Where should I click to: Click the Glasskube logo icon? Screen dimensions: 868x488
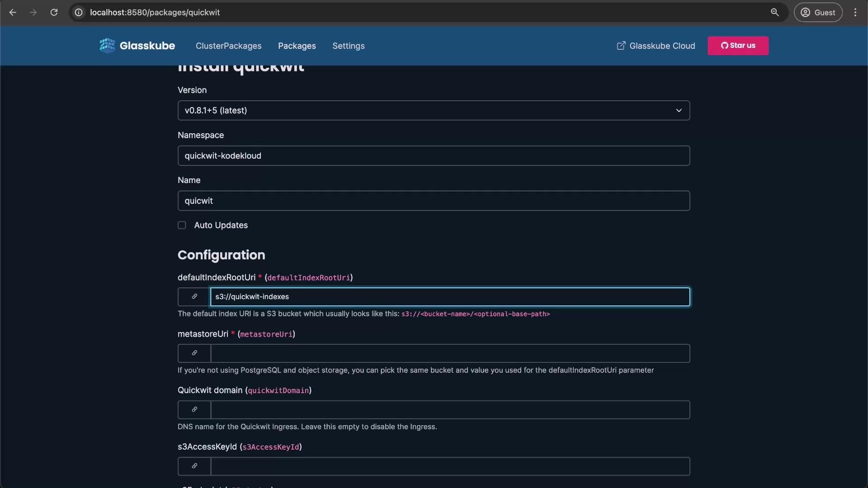click(x=107, y=46)
